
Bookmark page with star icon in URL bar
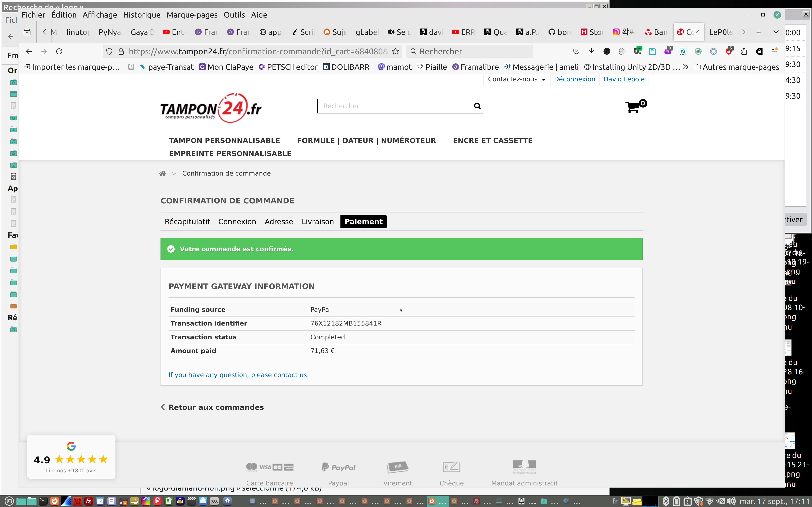click(x=396, y=51)
